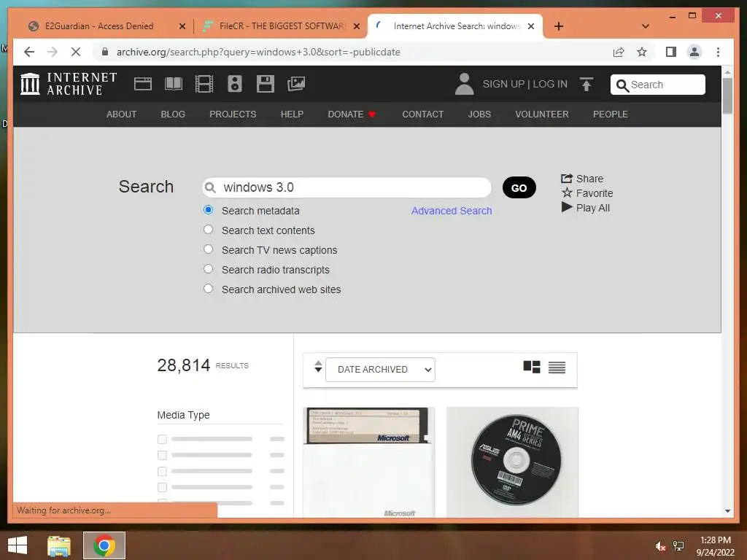Open the BLOG menu item
The image size is (747, 560).
point(173,114)
